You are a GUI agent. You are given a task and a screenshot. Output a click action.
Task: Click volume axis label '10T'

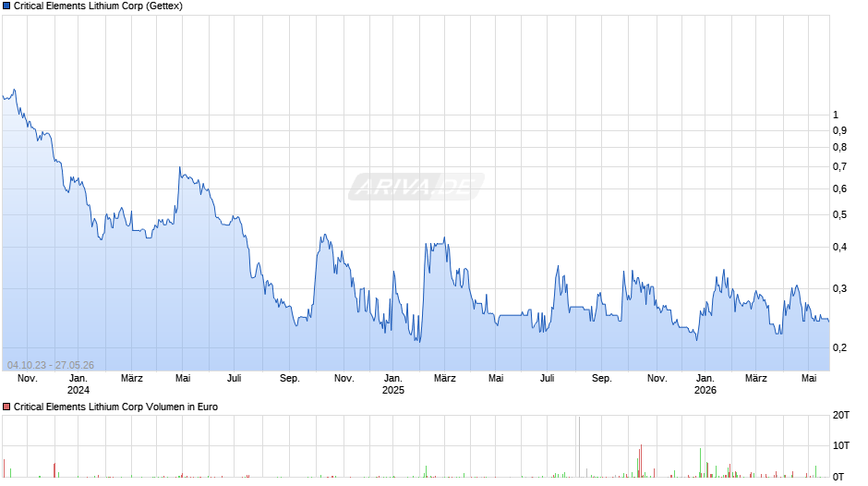click(x=841, y=445)
